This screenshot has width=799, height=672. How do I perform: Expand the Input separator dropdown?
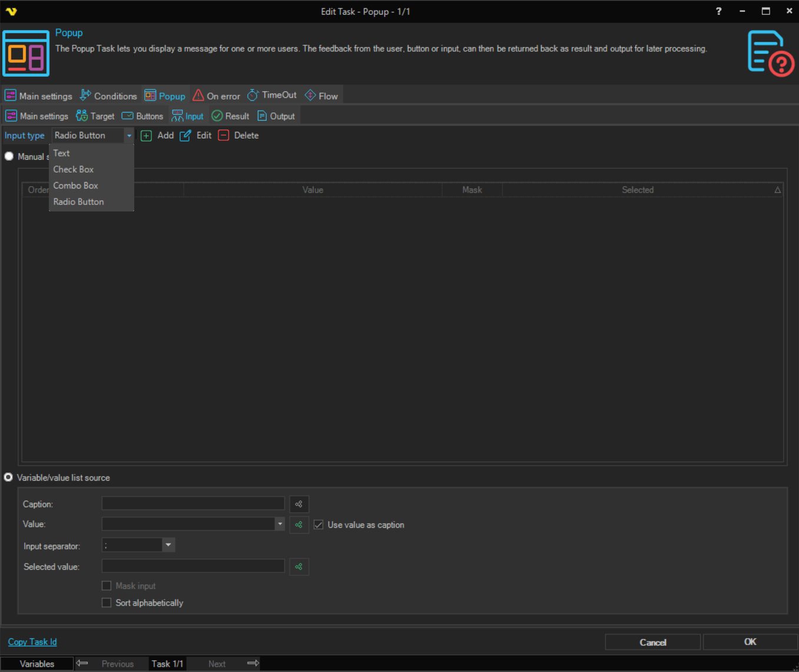[x=168, y=545]
